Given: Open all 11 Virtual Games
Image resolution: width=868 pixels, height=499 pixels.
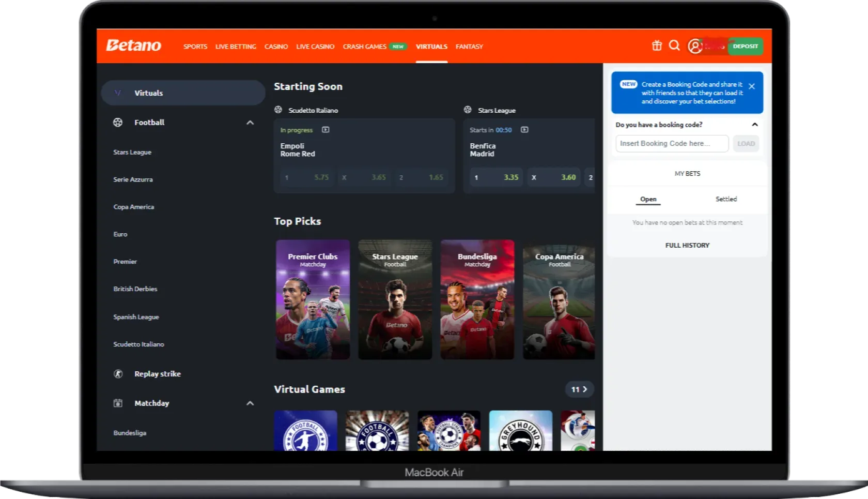Looking at the screenshot, I should (x=579, y=389).
